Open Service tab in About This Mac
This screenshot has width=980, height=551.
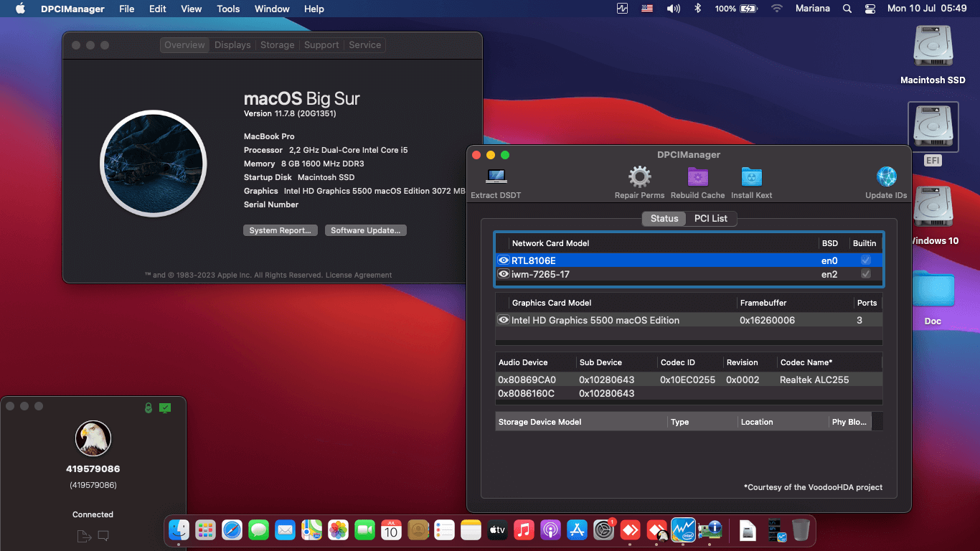(364, 44)
